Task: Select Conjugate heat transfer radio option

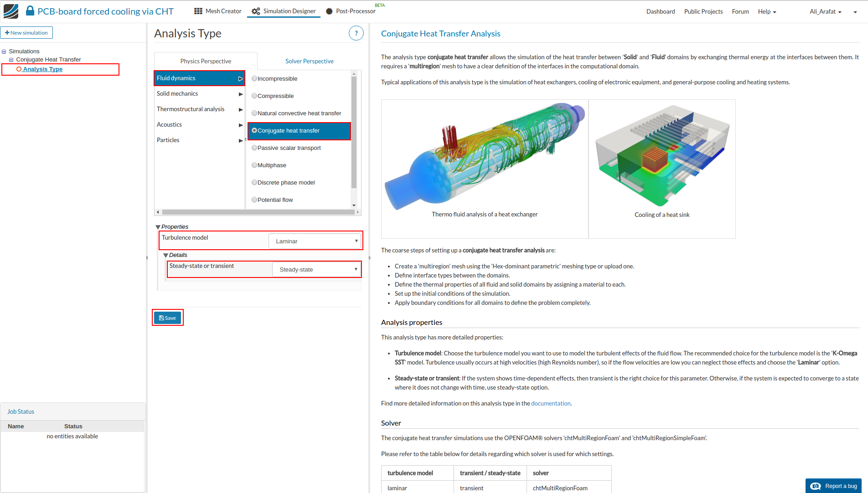Action: pyautogui.click(x=254, y=130)
